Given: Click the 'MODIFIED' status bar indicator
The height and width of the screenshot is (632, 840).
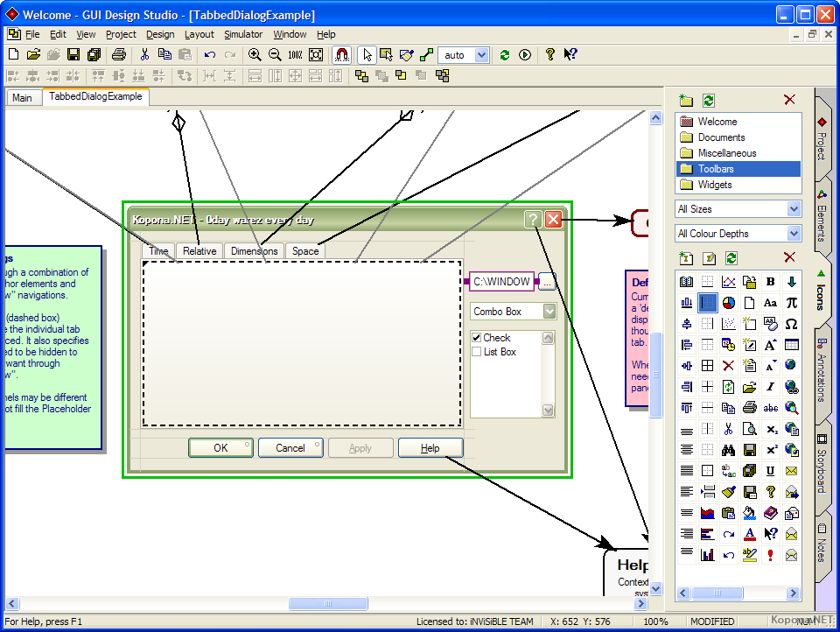Looking at the screenshot, I should (x=712, y=621).
